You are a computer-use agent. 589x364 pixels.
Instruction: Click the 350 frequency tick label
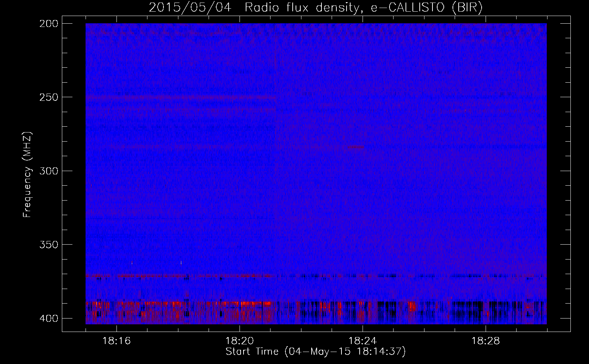pyautogui.click(x=48, y=245)
